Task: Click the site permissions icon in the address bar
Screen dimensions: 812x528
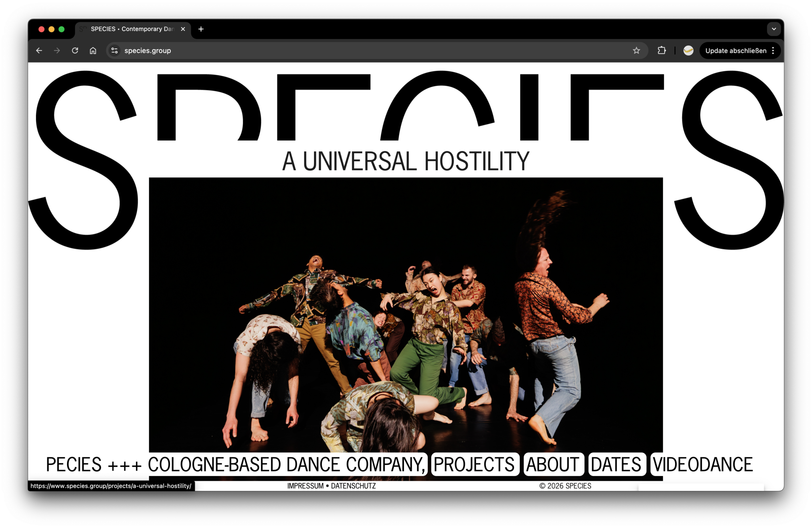Action: tap(115, 50)
